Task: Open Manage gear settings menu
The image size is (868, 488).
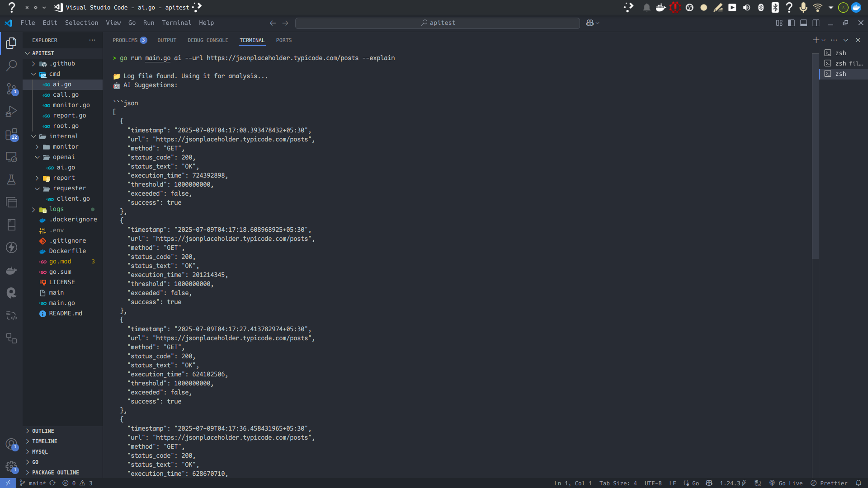Action: point(11,467)
